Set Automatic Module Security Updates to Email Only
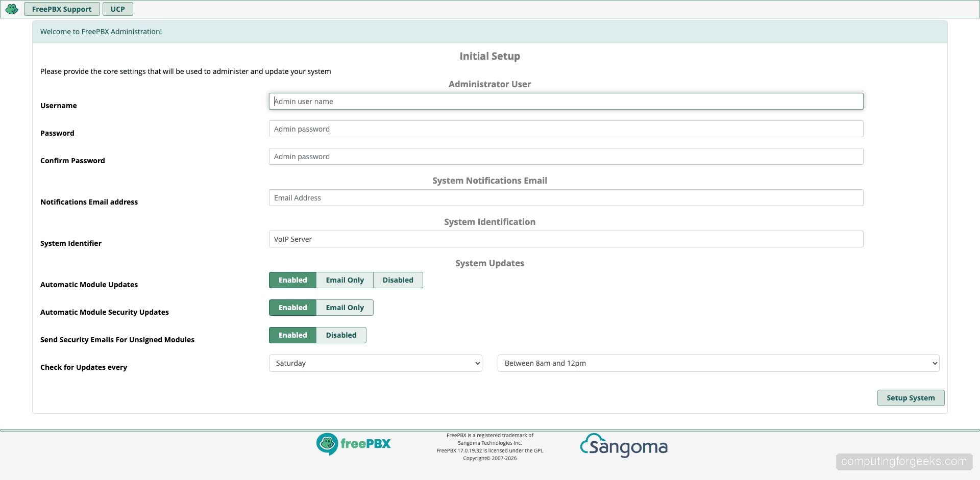 click(x=345, y=308)
